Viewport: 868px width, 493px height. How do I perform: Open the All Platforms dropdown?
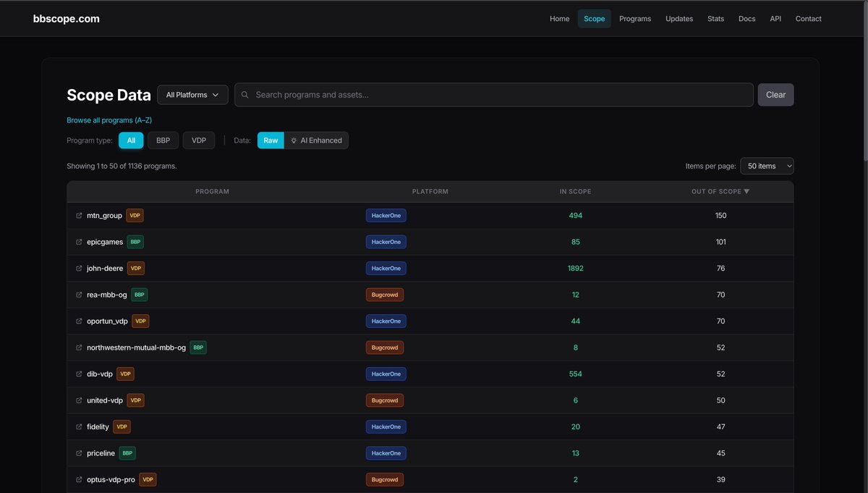192,95
